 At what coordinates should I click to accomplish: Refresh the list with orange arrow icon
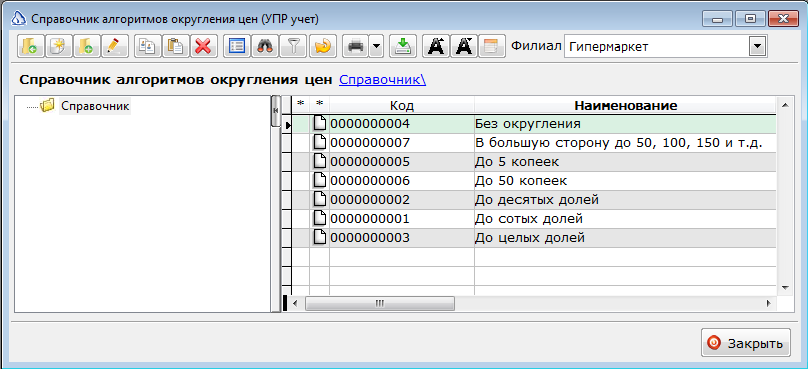[x=323, y=46]
